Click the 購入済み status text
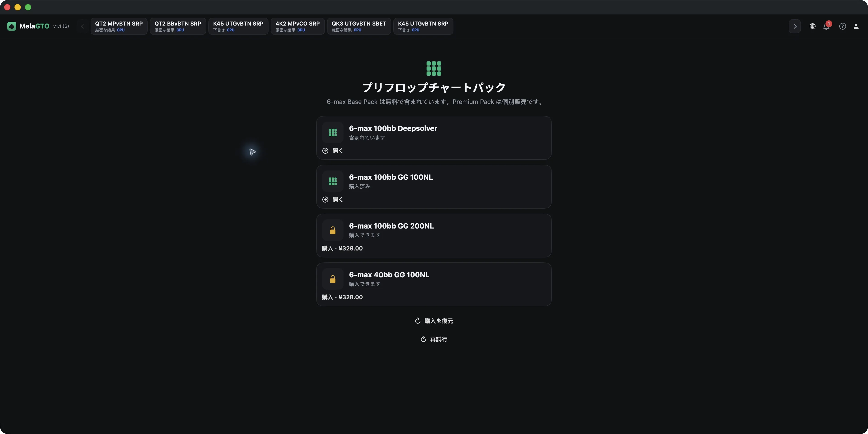Screen dimensions: 868x434 (x=360, y=186)
